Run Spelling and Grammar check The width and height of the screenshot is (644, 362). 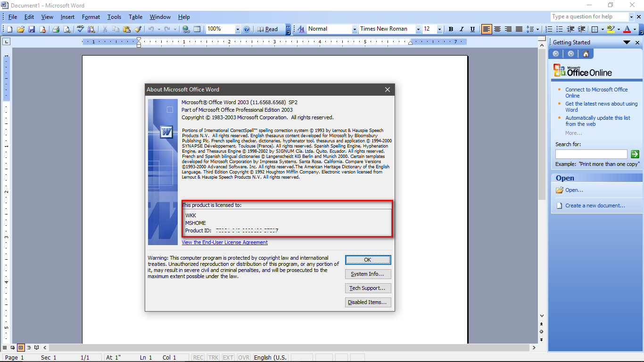pos(80,29)
